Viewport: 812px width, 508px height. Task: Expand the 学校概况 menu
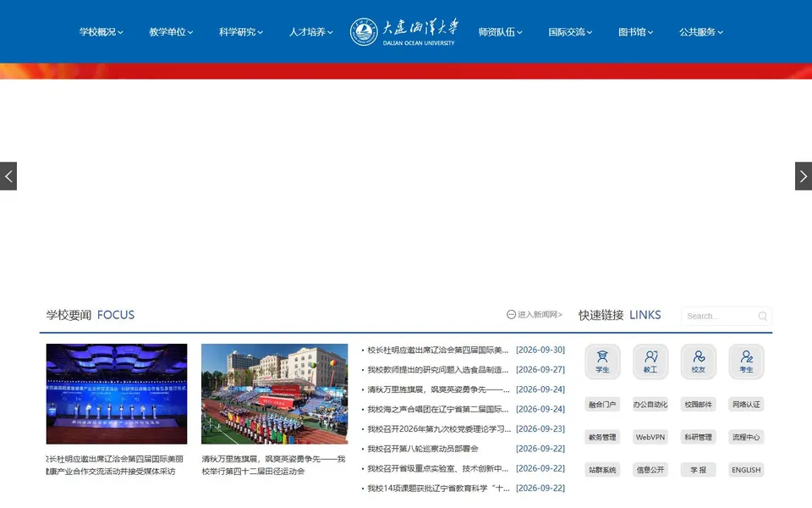(x=101, y=32)
